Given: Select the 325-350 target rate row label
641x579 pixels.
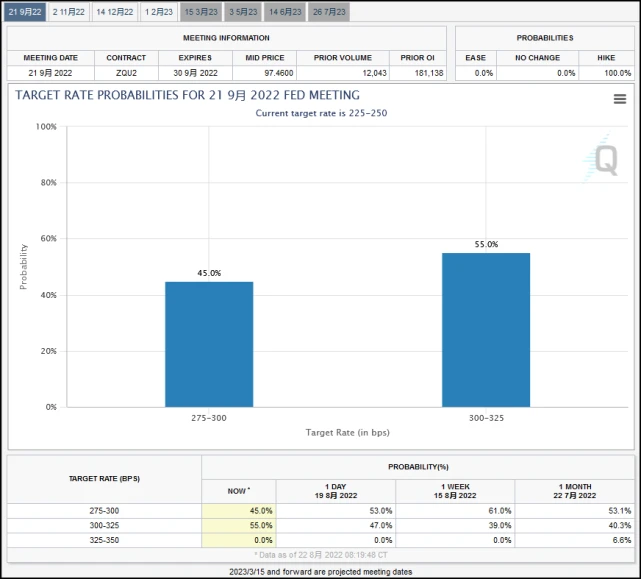Looking at the screenshot, I should 104,539.
